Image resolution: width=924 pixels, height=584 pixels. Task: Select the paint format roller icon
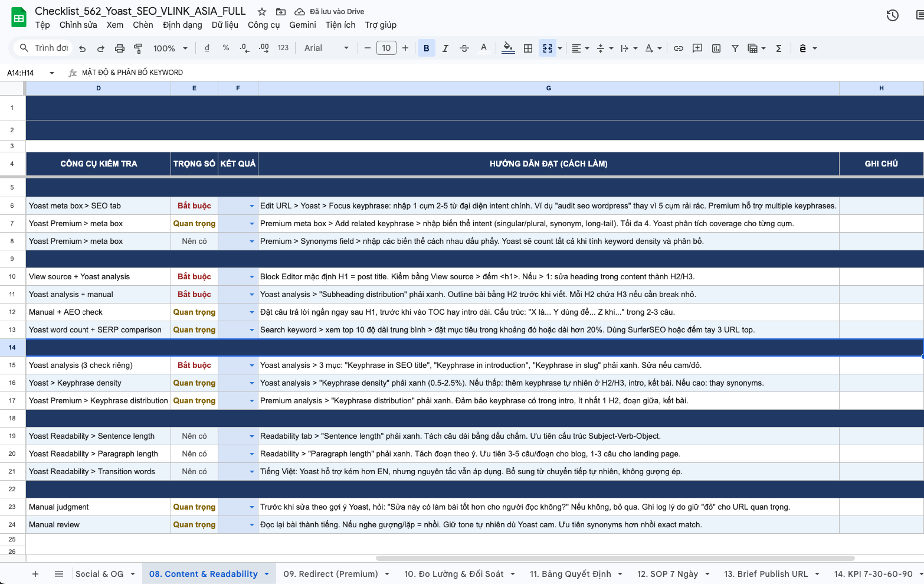pyautogui.click(x=138, y=48)
